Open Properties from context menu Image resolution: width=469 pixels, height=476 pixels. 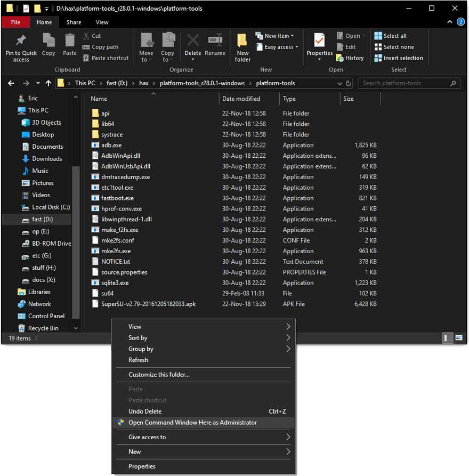point(204,466)
